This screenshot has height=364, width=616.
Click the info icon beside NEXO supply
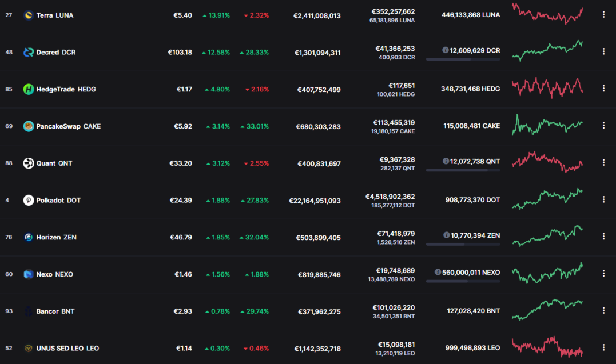click(438, 272)
